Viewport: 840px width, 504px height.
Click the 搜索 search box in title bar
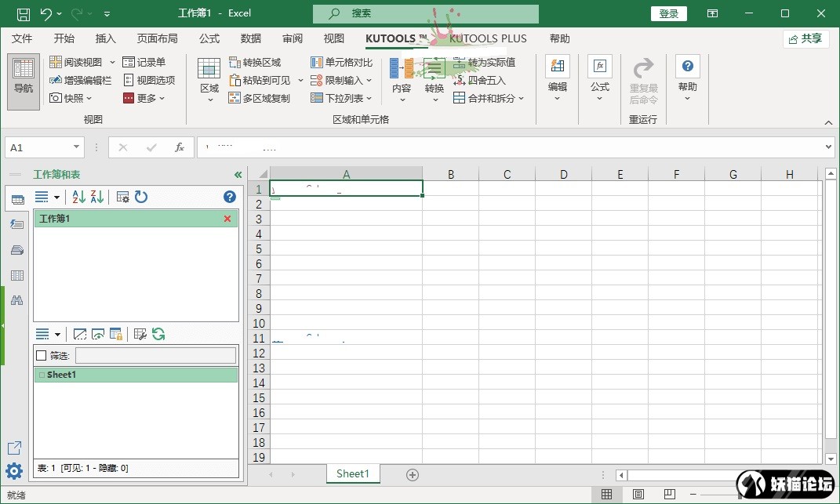tap(425, 13)
